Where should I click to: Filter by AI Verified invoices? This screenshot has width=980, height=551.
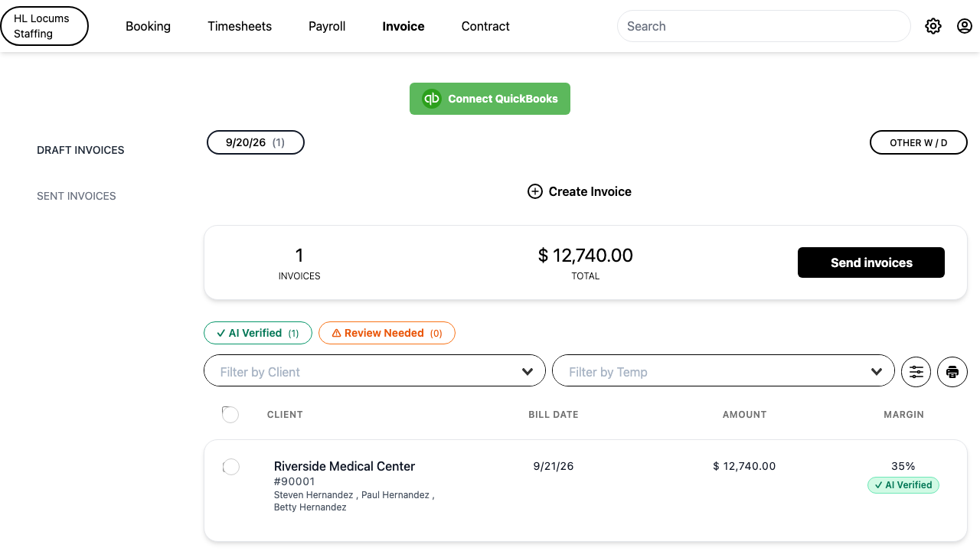[258, 333]
